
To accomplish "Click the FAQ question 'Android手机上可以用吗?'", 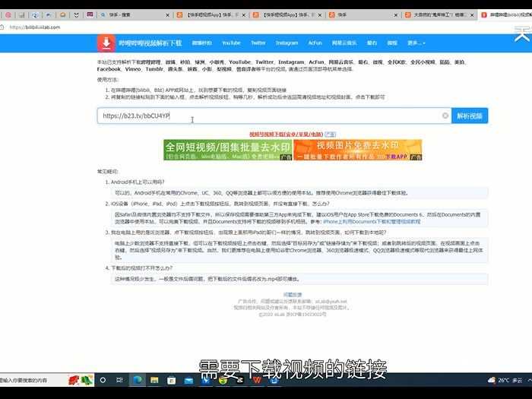I will point(138,182).
